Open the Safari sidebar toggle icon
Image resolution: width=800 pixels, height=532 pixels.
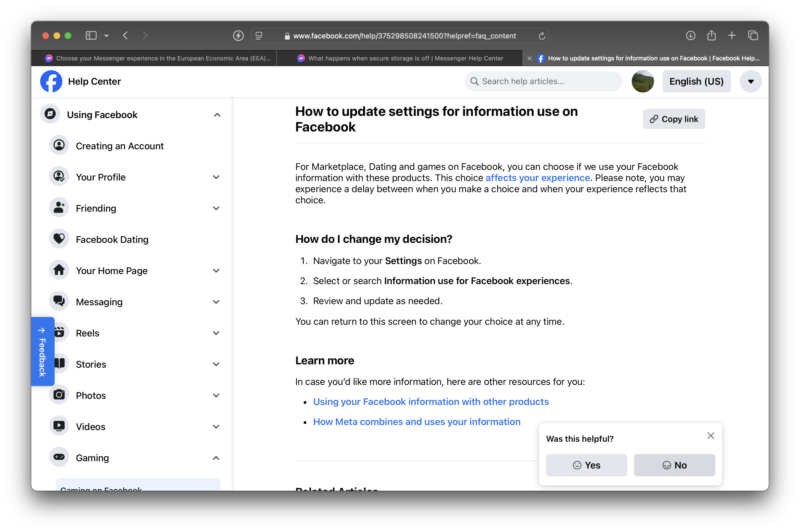pyautogui.click(x=91, y=36)
